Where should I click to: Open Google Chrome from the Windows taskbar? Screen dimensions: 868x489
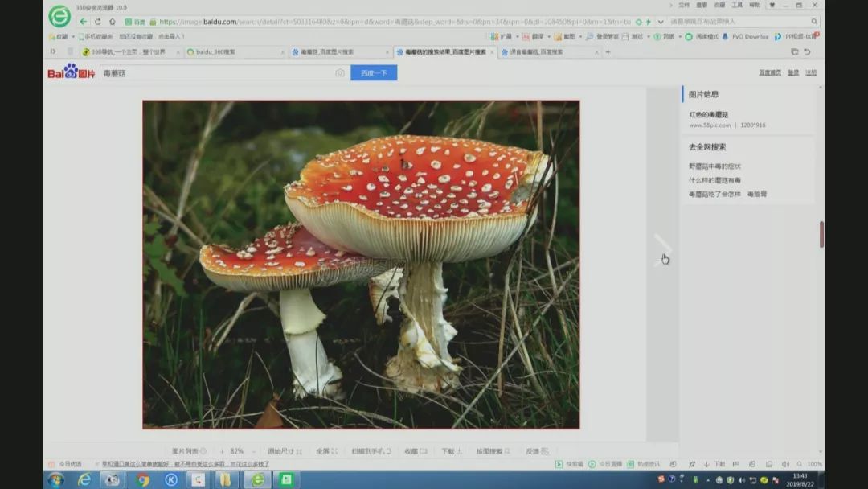pyautogui.click(x=143, y=480)
